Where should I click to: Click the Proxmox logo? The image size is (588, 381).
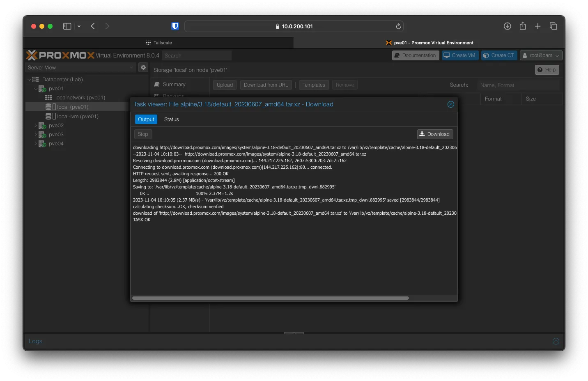click(x=60, y=55)
